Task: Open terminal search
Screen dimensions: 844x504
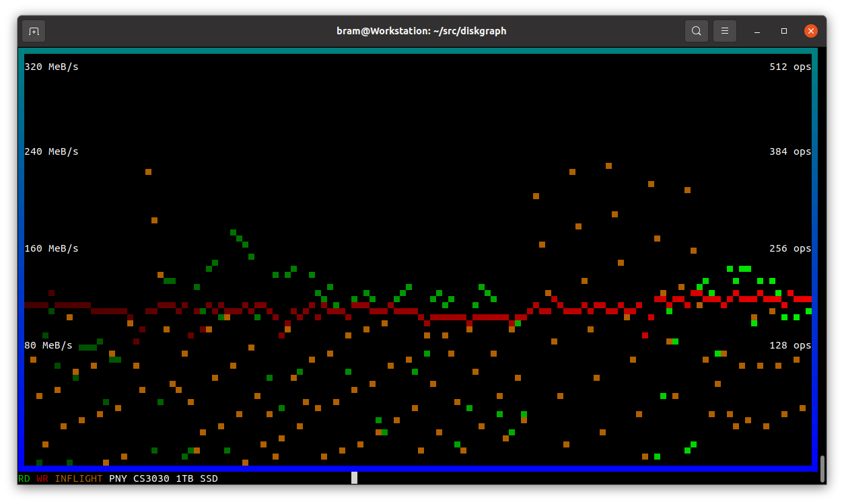Action: (x=697, y=31)
